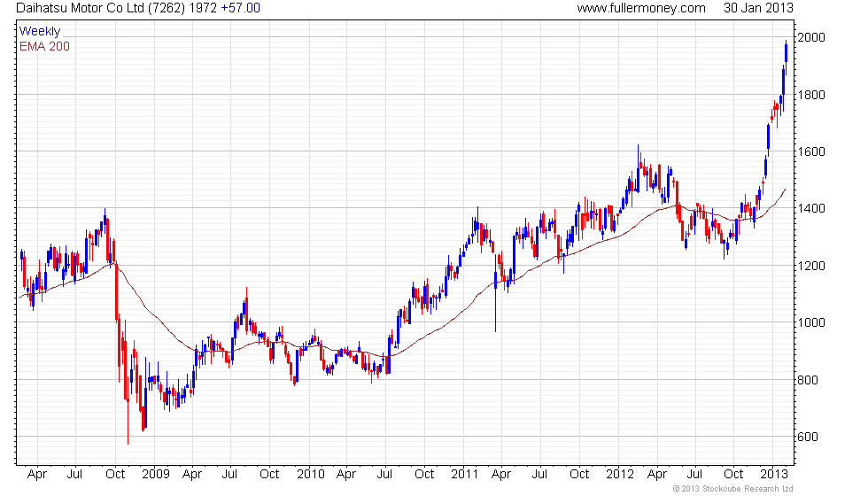Open the Stockcube Research Ltd copyright notice
This screenshot has width=868, height=496.
pyautogui.click(x=732, y=488)
